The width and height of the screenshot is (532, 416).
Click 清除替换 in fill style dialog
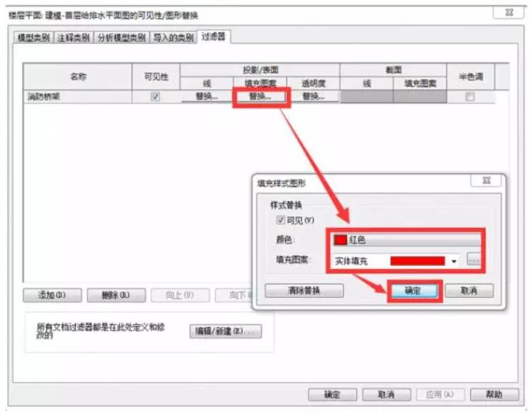click(x=304, y=291)
